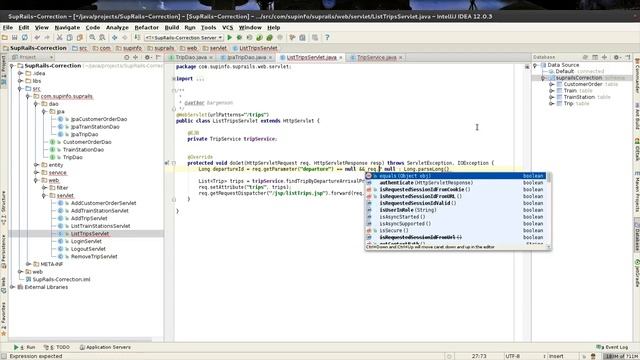640x360 pixels.
Task: Click the Make Project toolbar icon
Action: coord(138,38)
